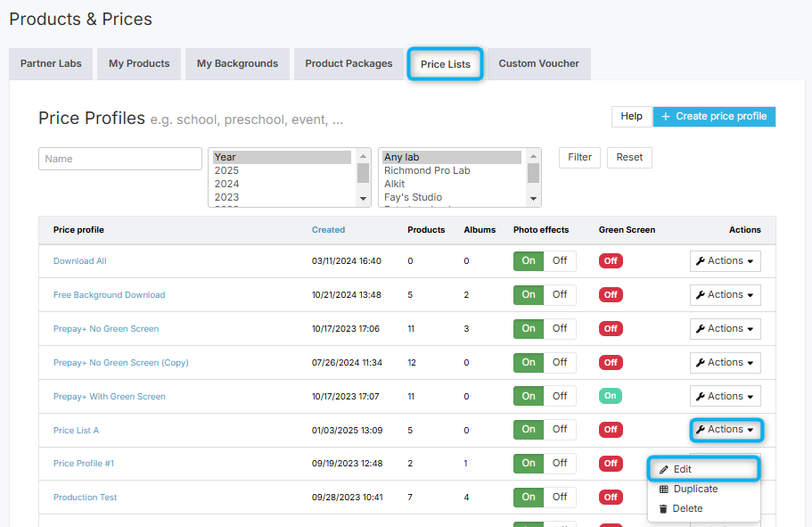Open the Custom Voucher tab

pos(538,63)
